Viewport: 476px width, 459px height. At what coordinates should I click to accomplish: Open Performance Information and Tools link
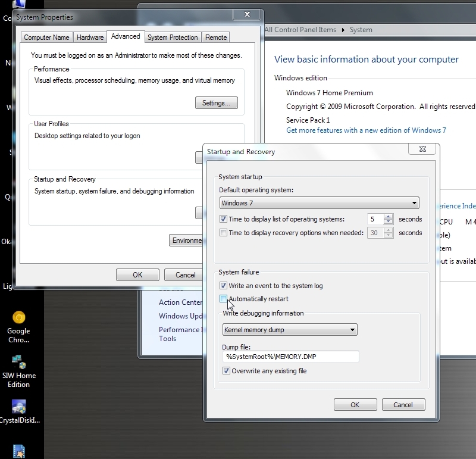click(180, 334)
